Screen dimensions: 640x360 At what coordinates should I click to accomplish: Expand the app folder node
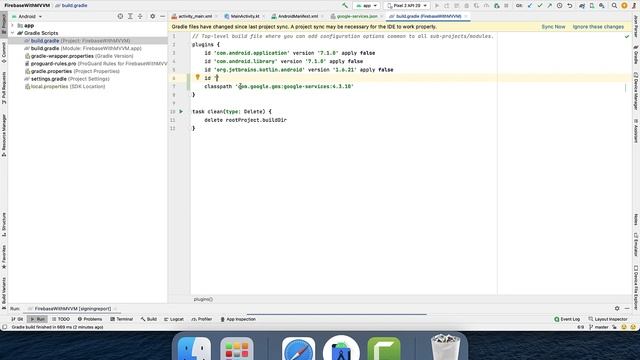pyautogui.click(x=12, y=25)
